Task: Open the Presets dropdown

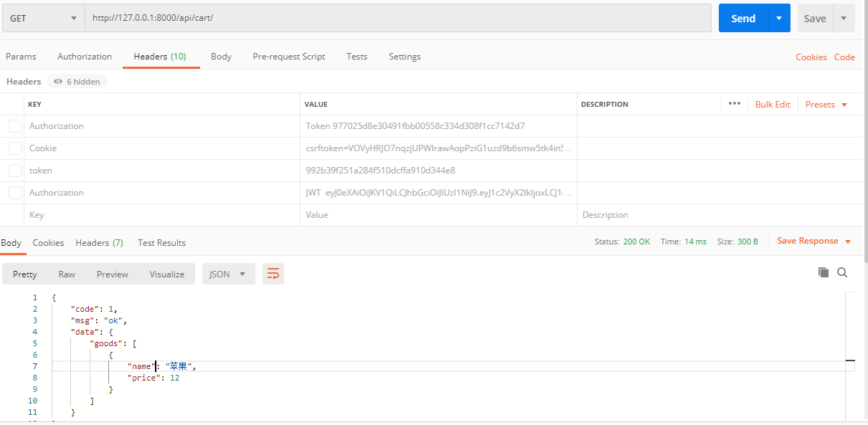Action: tap(826, 105)
